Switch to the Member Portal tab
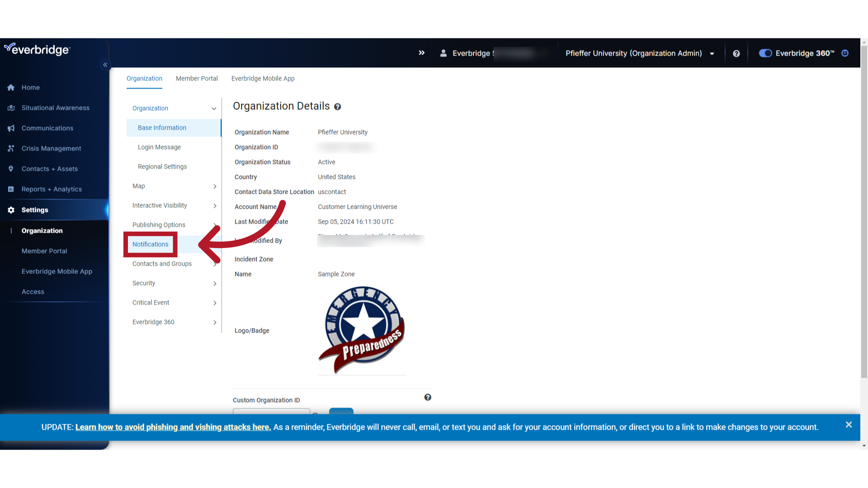 pyautogui.click(x=197, y=78)
